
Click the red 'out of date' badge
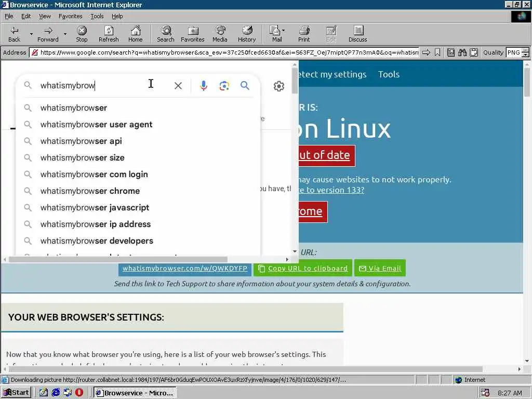(x=327, y=155)
